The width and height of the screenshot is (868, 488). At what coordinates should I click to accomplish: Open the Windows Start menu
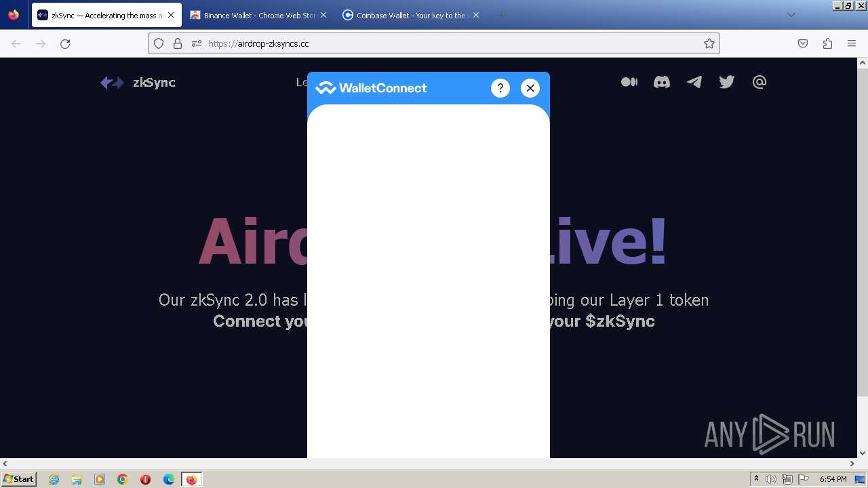coord(18,479)
